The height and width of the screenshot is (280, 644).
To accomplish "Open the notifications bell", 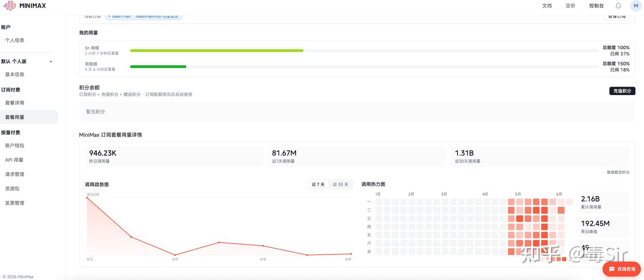I will pos(618,6).
